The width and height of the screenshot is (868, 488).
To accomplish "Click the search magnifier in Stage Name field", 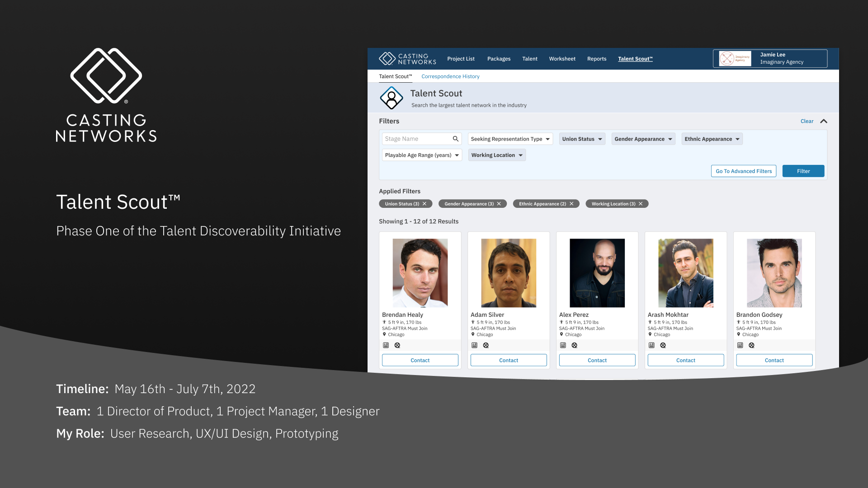I will pos(456,139).
